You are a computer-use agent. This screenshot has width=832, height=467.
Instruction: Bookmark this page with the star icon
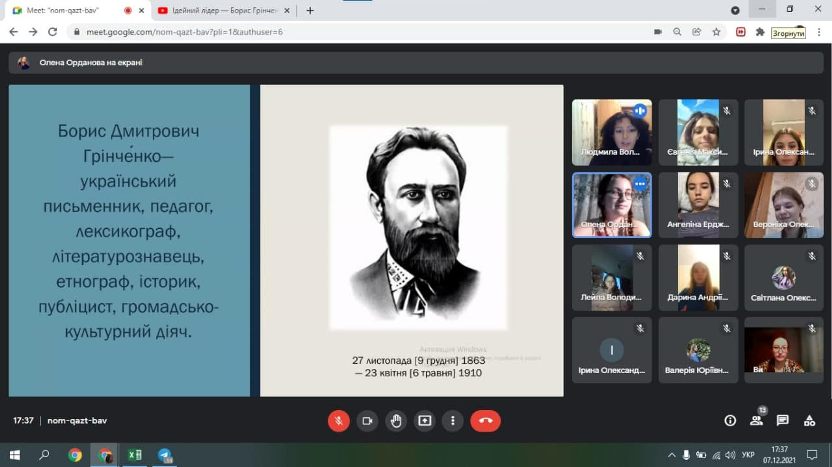(716, 31)
